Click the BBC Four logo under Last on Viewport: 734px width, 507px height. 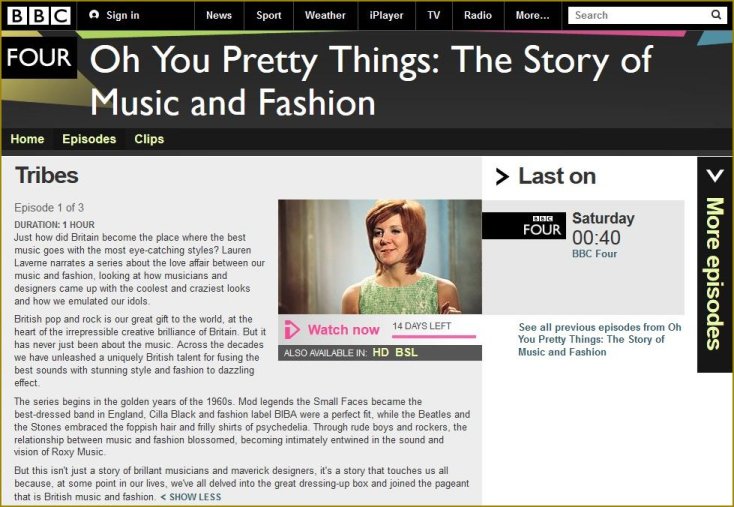point(523,226)
